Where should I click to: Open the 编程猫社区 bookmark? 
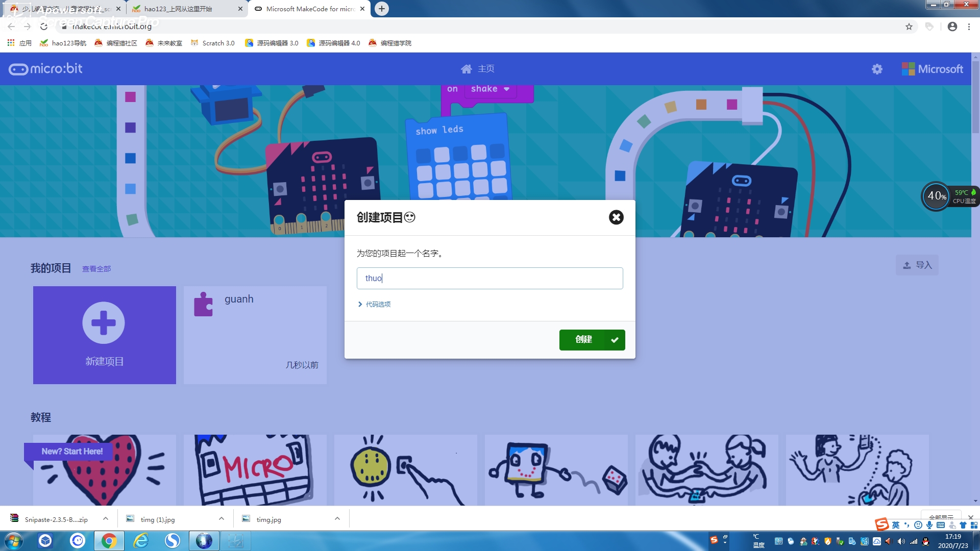coord(116,43)
